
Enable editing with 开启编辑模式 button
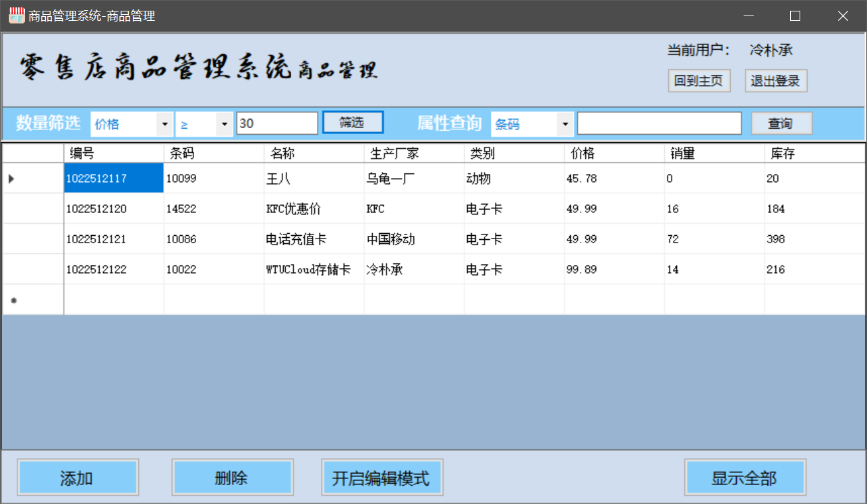(x=382, y=478)
